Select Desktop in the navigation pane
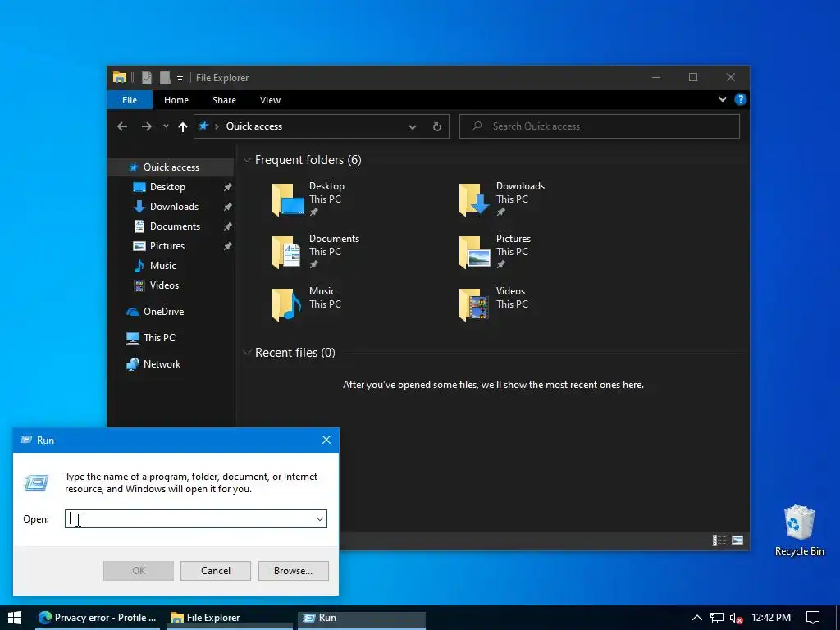 167,187
